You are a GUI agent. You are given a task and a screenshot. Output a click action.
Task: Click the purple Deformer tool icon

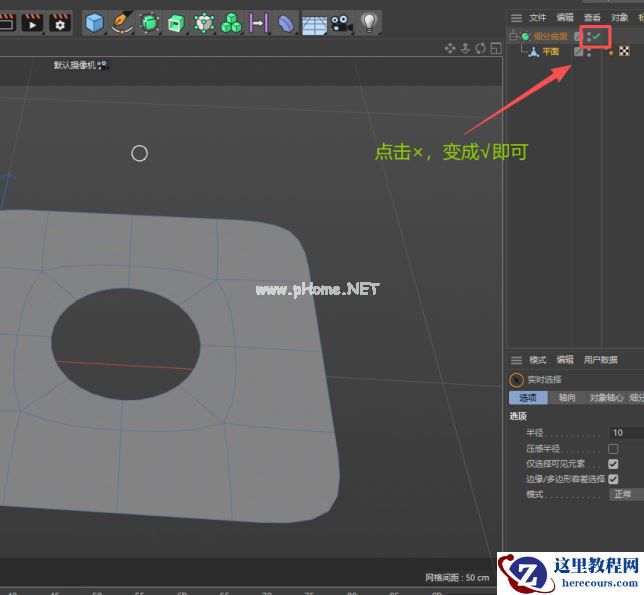click(x=286, y=21)
